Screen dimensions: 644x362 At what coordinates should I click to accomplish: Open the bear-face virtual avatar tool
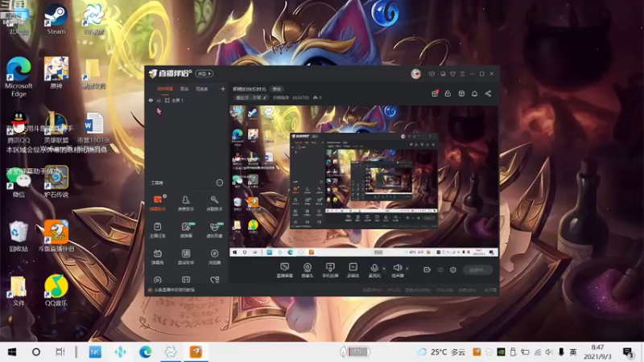pyautogui.click(x=214, y=230)
